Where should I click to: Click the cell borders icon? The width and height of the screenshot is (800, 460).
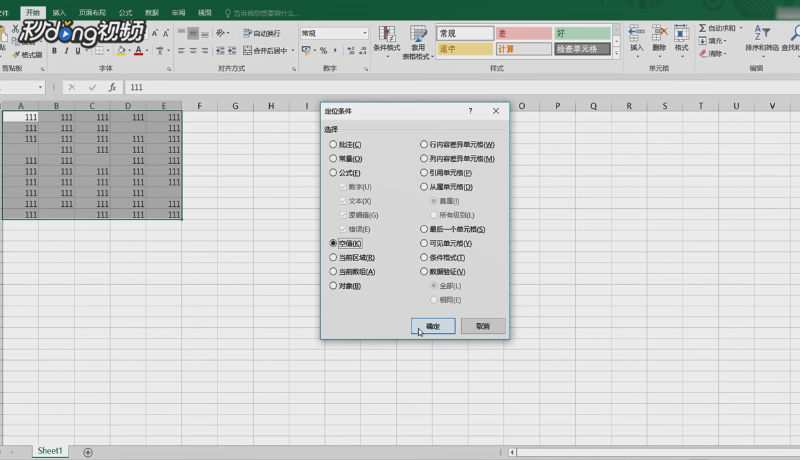pyautogui.click(x=99, y=50)
